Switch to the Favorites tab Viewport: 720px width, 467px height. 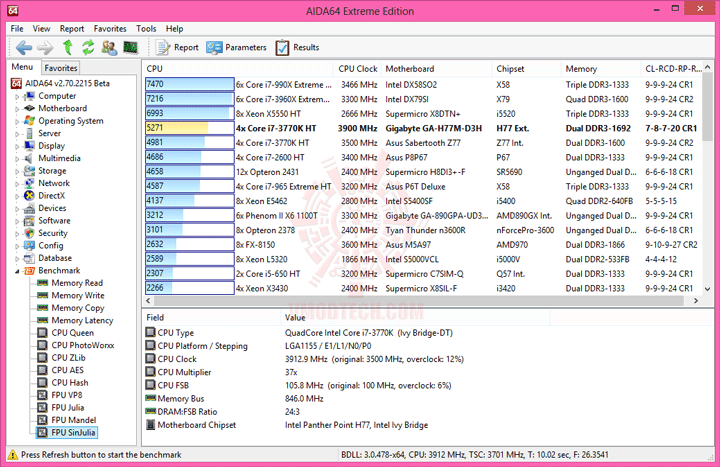[61, 68]
